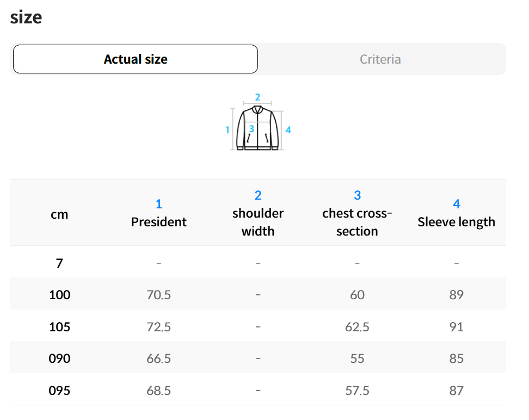This screenshot has height=420, width=529.
Task: Click the chest cross-section column header
Action: coord(357,213)
